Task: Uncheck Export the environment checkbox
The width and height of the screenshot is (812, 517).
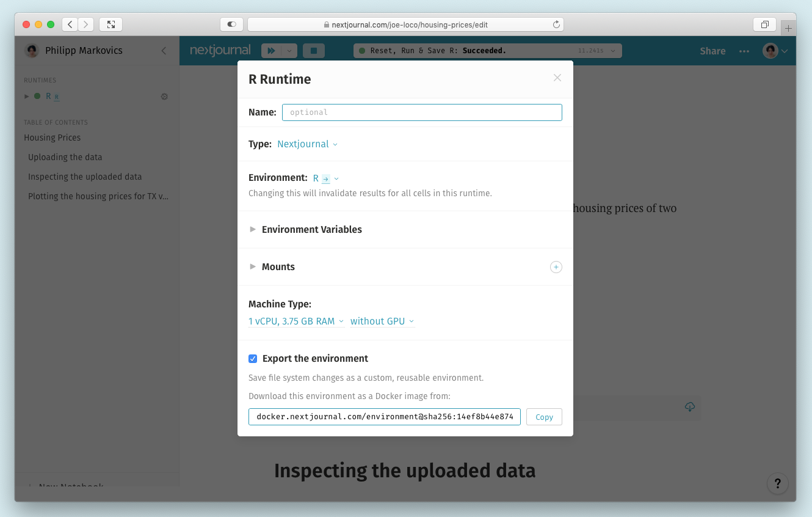Action: (253, 359)
